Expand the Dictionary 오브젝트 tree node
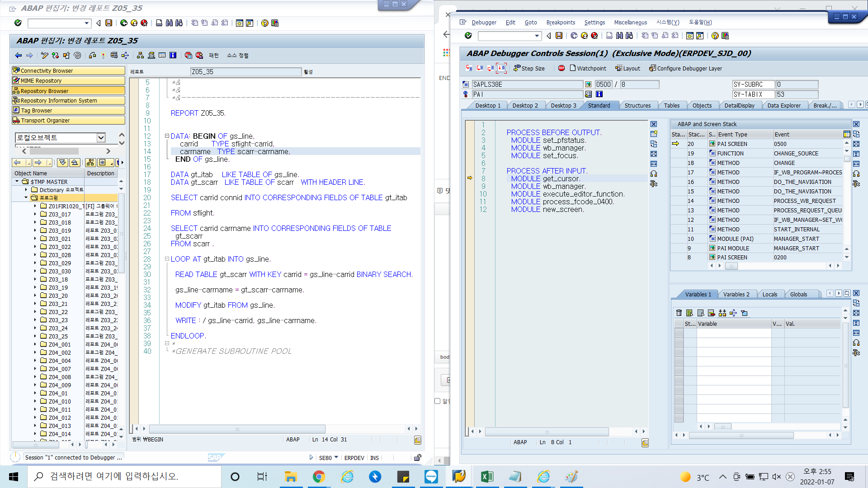This screenshot has height=488, width=868. (26, 190)
